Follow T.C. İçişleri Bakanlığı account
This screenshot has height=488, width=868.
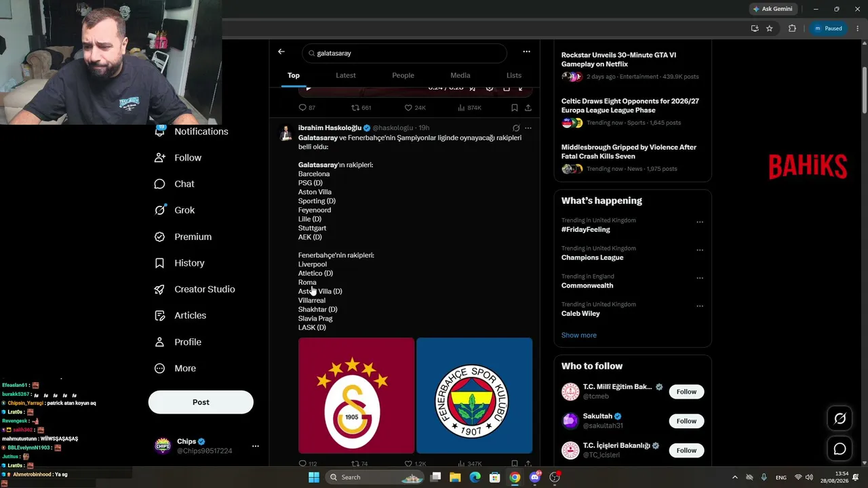tap(686, 450)
